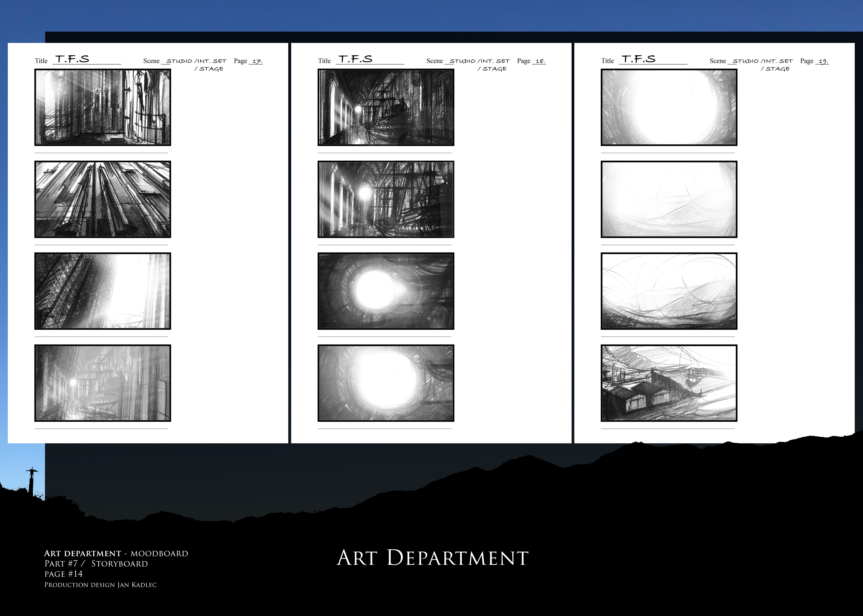Viewport: 863px width, 616px height.
Task: Click the ship rigging frame, page 18 second
Action: tap(386, 199)
